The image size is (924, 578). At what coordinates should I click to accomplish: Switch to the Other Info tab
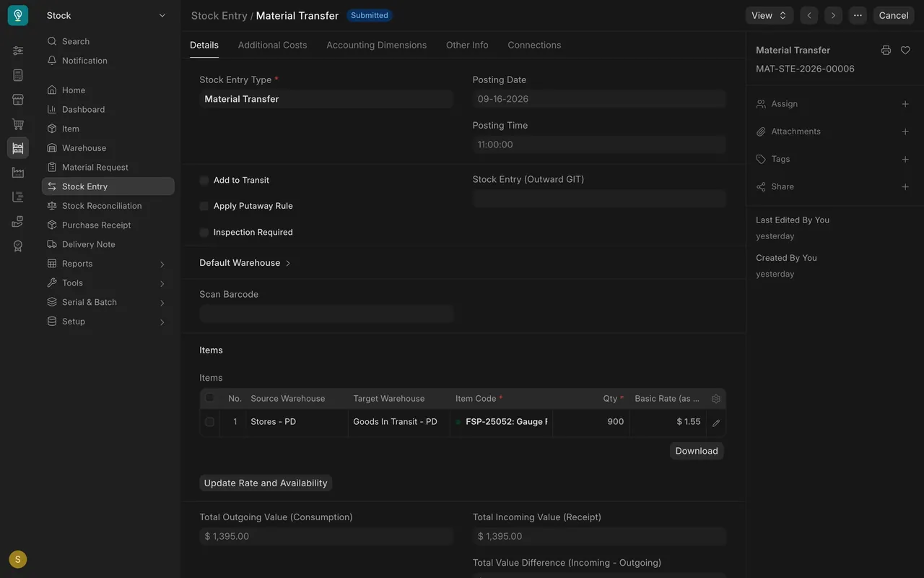[x=467, y=45]
